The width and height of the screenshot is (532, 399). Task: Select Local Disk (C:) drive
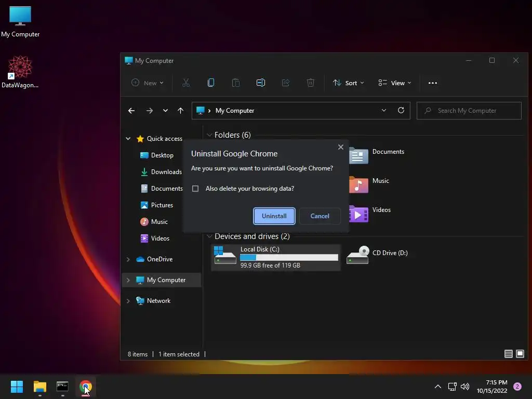pos(275,257)
